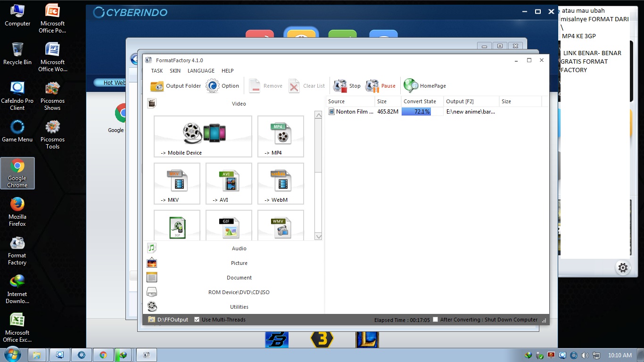
Task: Open the Output Folder in FormatFactory
Action: [175, 86]
